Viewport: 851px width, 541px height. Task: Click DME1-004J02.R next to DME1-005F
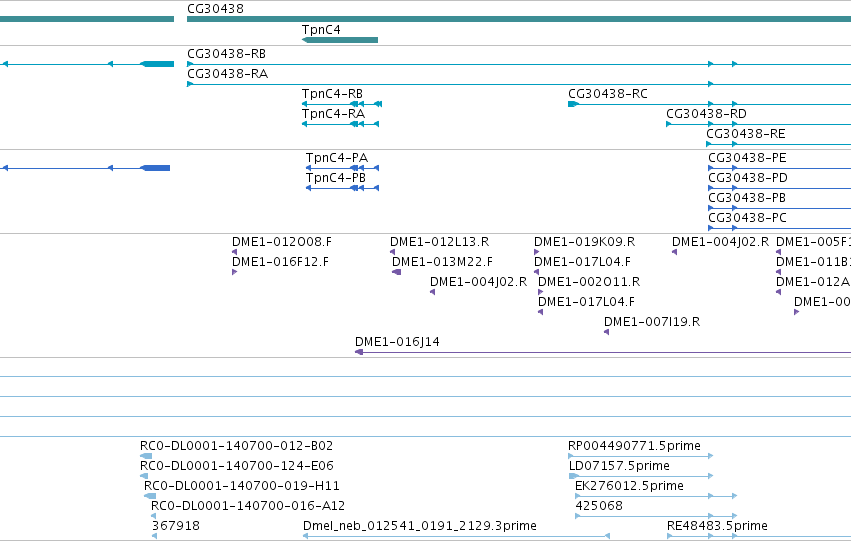pos(675,252)
